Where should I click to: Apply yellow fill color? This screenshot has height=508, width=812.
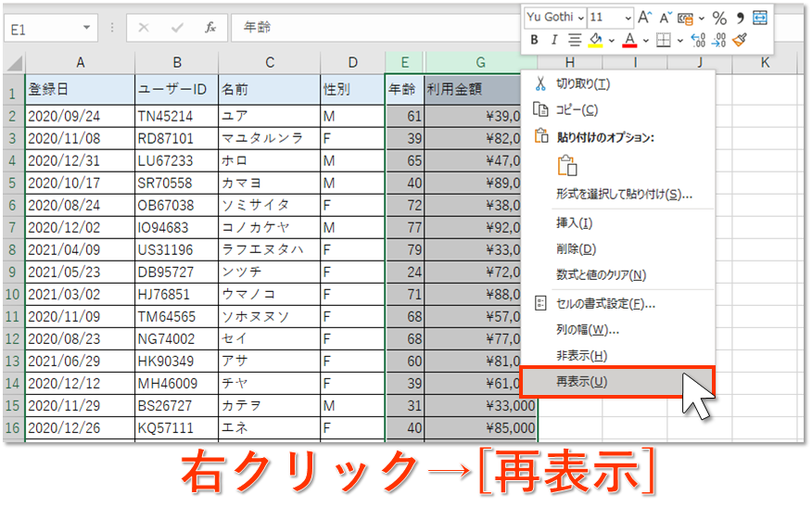pos(595,40)
